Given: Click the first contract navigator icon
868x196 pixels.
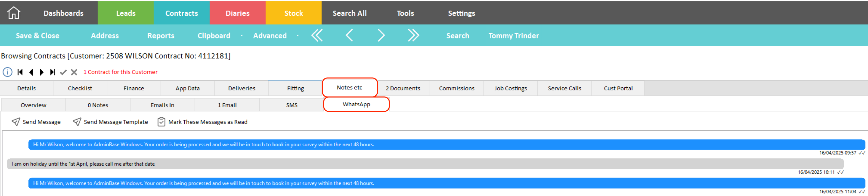Looking at the screenshot, I should pos(20,72).
